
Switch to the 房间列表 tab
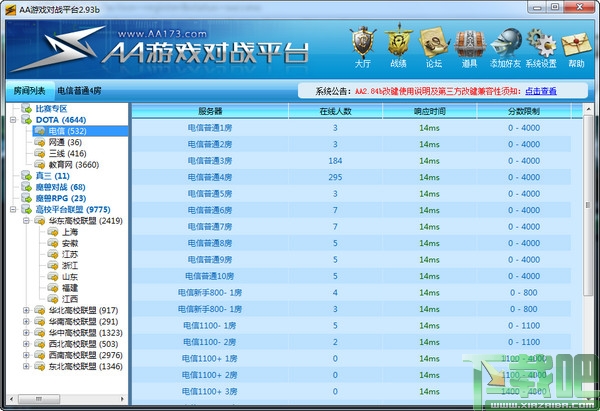click(29, 90)
